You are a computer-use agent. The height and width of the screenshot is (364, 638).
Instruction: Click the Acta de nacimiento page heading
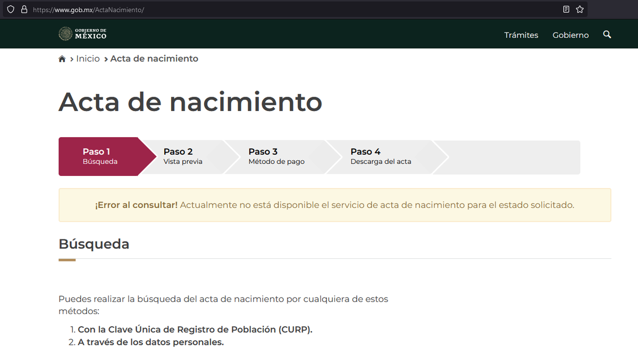[190, 101]
